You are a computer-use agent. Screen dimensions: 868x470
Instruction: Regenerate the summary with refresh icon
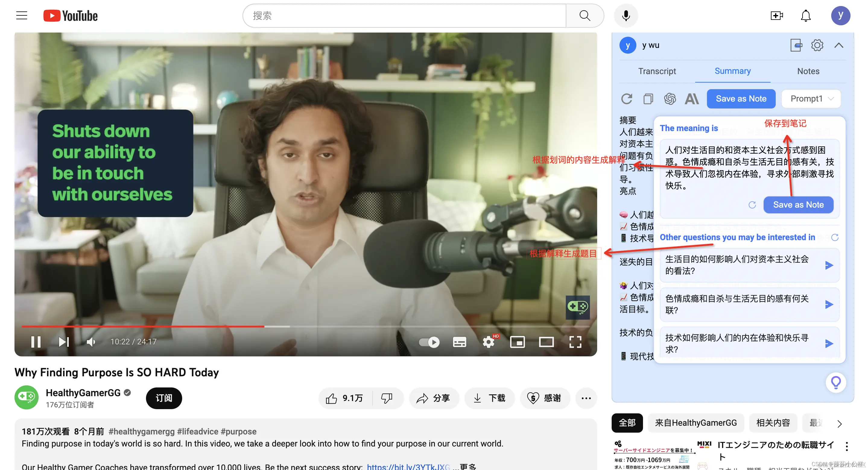(x=626, y=99)
